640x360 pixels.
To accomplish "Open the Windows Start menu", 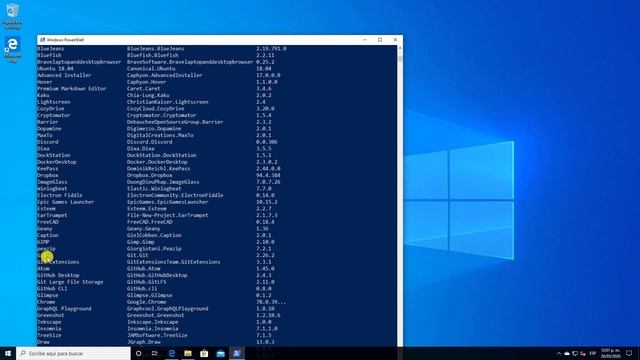I will click(8, 353).
